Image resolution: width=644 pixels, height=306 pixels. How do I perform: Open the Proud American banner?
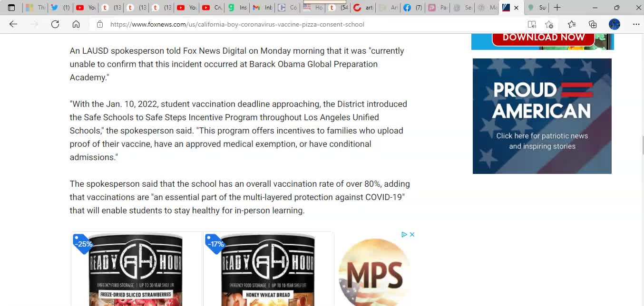click(542, 116)
